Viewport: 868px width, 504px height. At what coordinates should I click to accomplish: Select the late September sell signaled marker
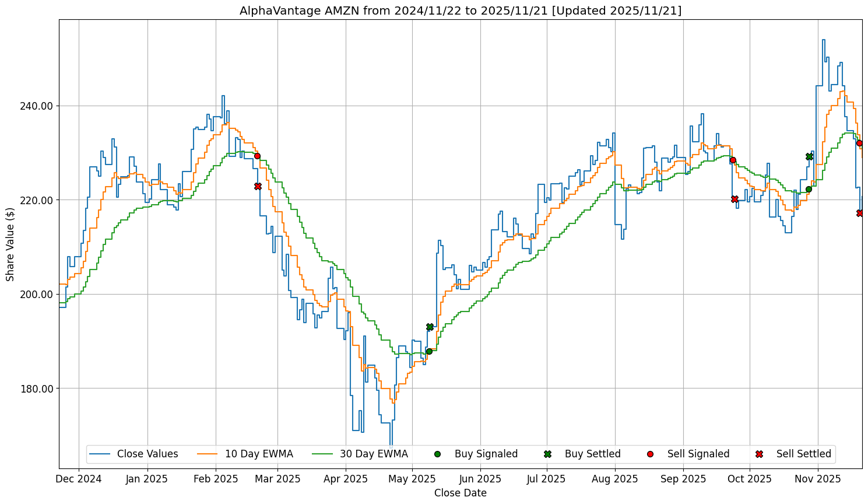(x=733, y=160)
